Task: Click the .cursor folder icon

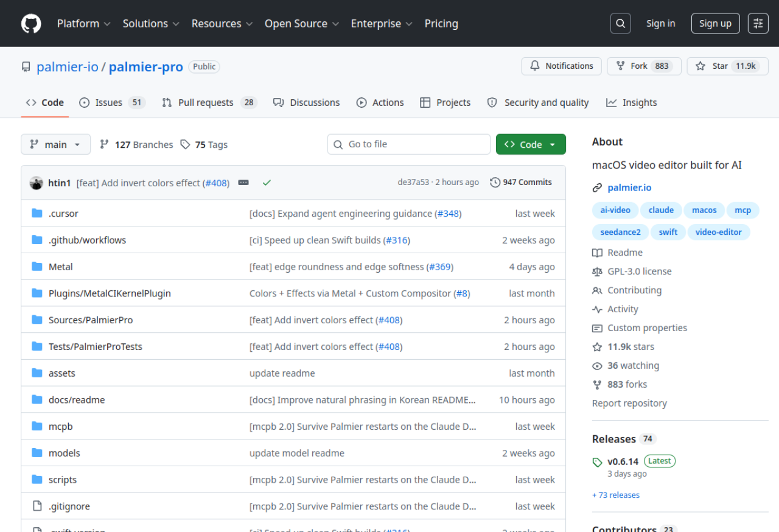Action: tap(37, 214)
